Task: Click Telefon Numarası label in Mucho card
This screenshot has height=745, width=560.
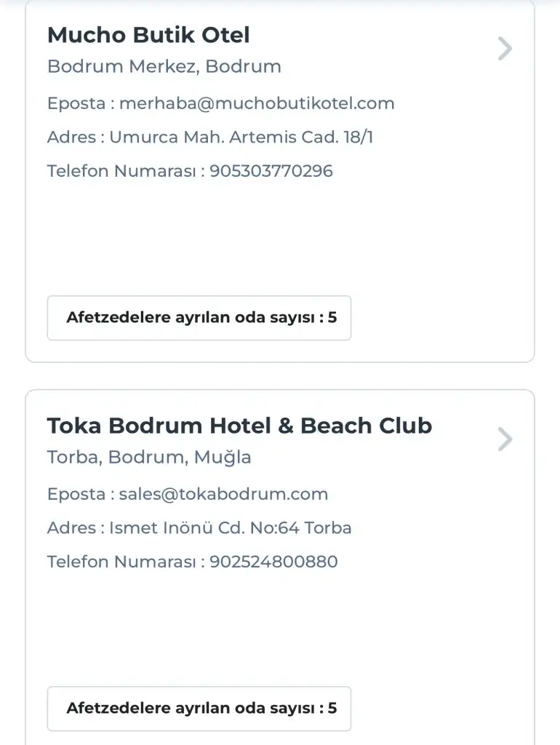Action: 122,171
